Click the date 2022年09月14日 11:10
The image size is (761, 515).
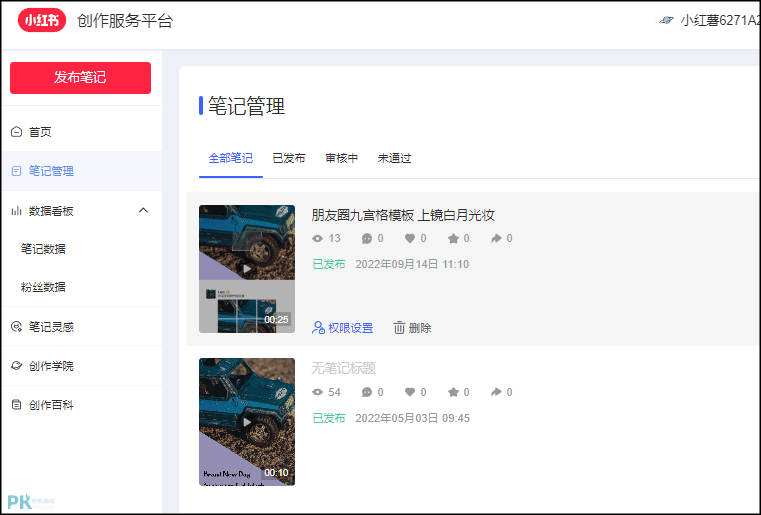pyautogui.click(x=412, y=265)
